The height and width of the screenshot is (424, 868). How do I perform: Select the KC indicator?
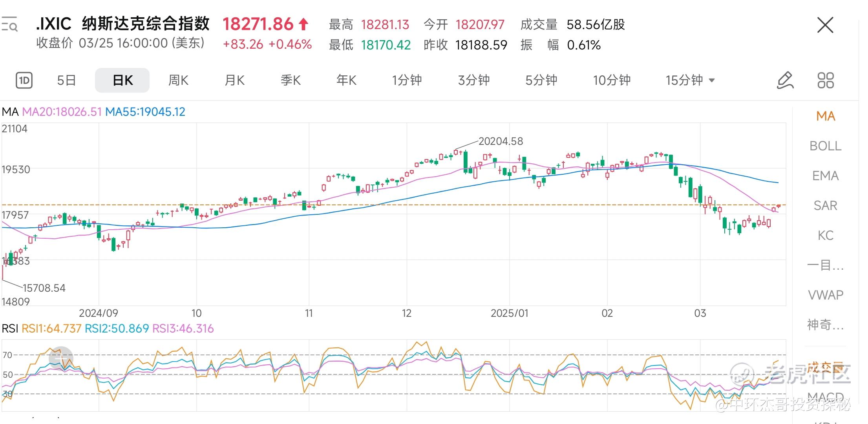(x=825, y=236)
